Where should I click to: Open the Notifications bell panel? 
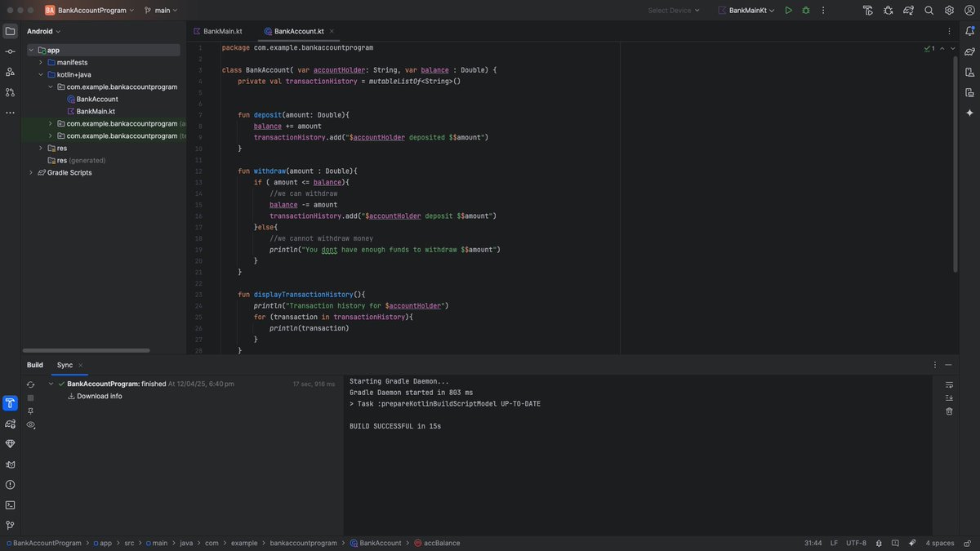click(x=970, y=31)
